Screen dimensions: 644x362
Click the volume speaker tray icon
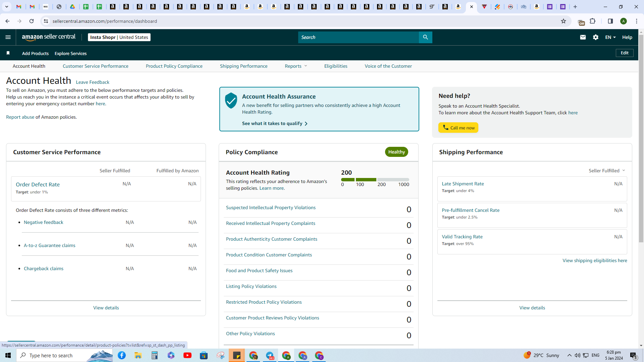click(577, 355)
